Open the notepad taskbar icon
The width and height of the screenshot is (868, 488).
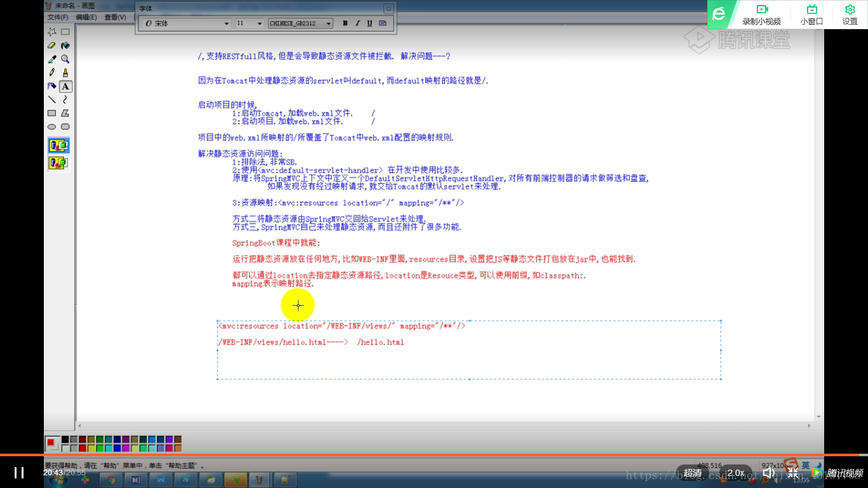[285, 480]
